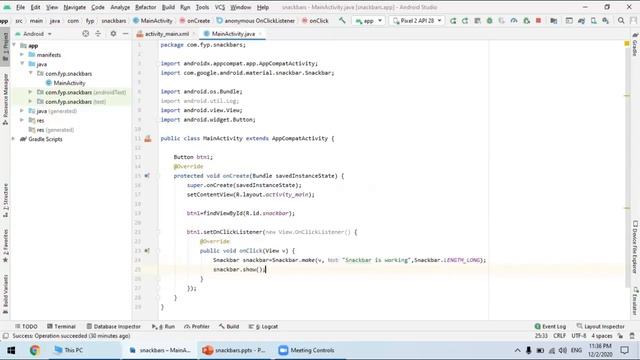
Task: Open the Logcat tool window
Action: [x=264, y=327]
